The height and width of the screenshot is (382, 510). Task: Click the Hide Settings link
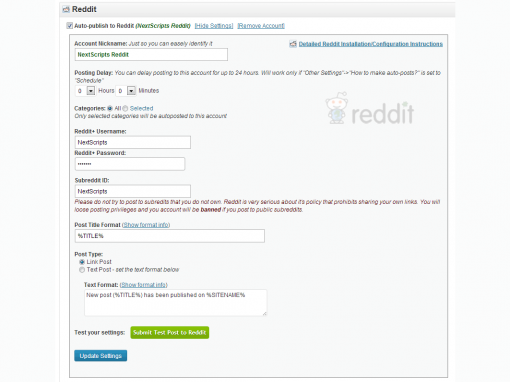pos(214,26)
